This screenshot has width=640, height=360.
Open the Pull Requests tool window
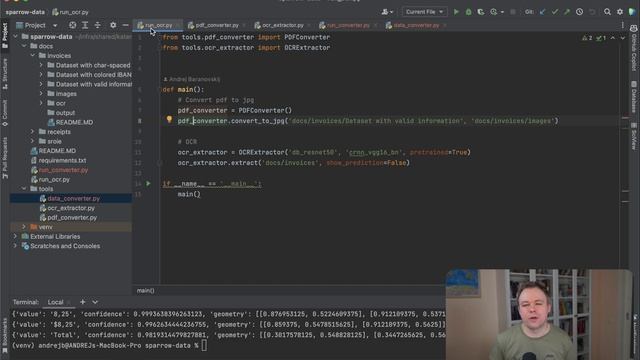pos(5,158)
